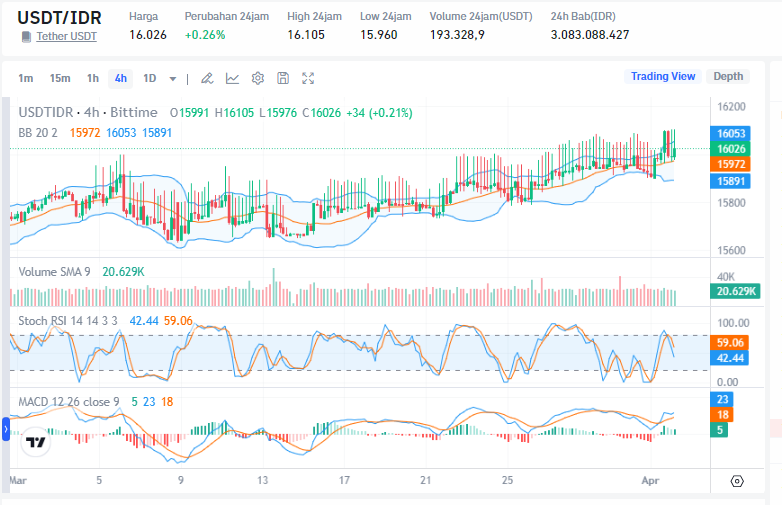Click the orange 15972 basis price tag
Image resolution: width=782 pixels, height=505 pixels.
click(x=730, y=164)
